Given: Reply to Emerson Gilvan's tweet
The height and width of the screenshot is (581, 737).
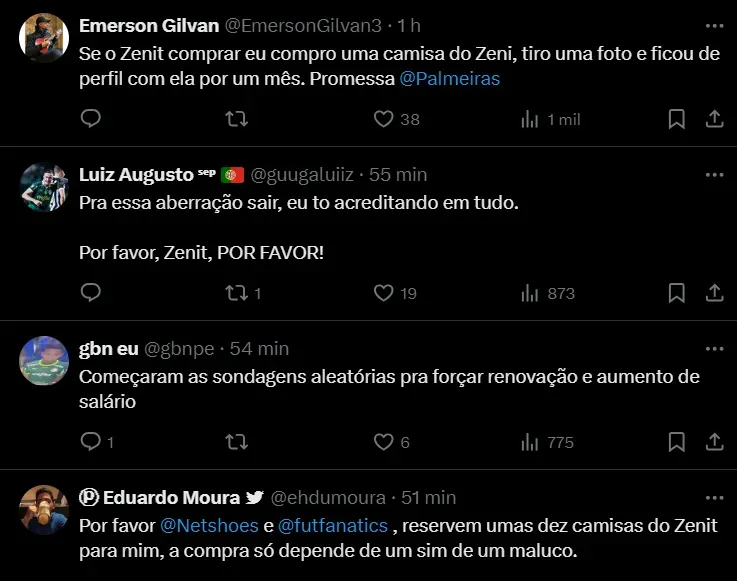Looking at the screenshot, I should pos(90,119).
